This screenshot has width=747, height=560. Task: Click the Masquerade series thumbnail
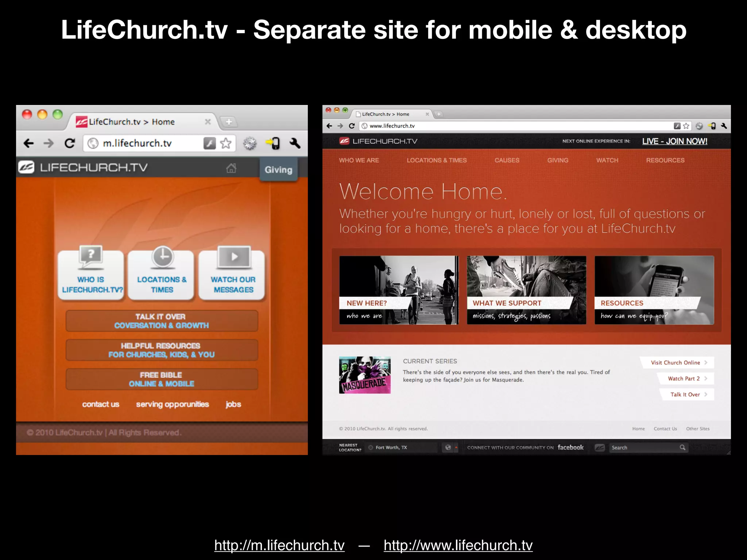(x=365, y=375)
